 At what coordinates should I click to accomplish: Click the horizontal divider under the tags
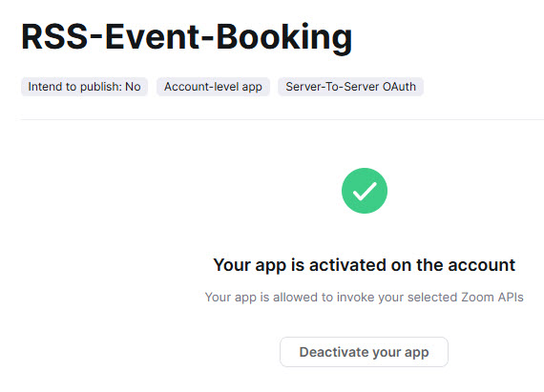tap(282, 119)
